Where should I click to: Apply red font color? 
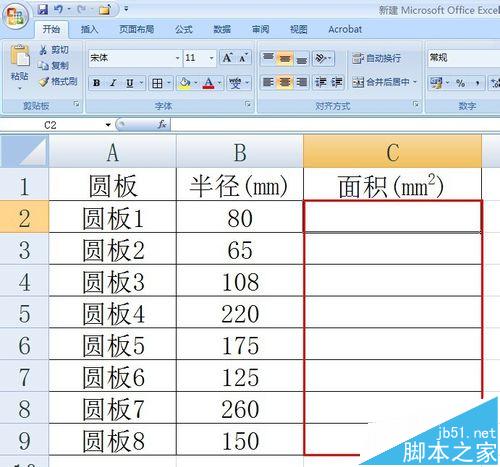[209, 83]
